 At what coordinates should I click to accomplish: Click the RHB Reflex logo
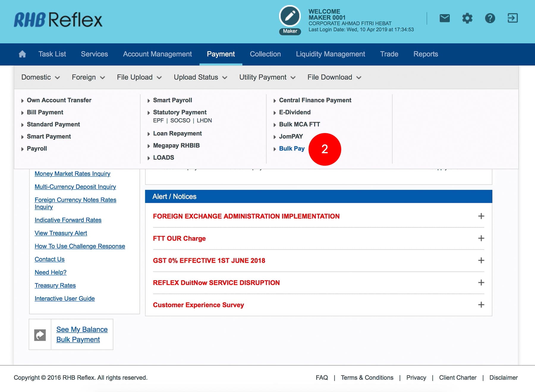(x=58, y=20)
